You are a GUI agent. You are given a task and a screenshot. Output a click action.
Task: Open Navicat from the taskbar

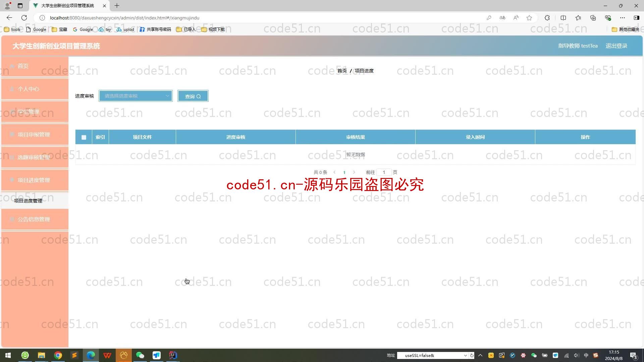(124, 355)
